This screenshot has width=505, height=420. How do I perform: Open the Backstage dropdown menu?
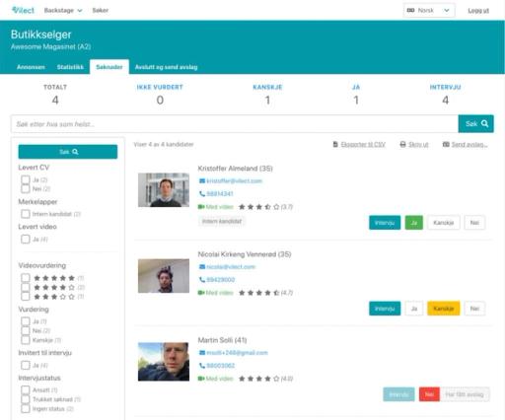coord(63,11)
